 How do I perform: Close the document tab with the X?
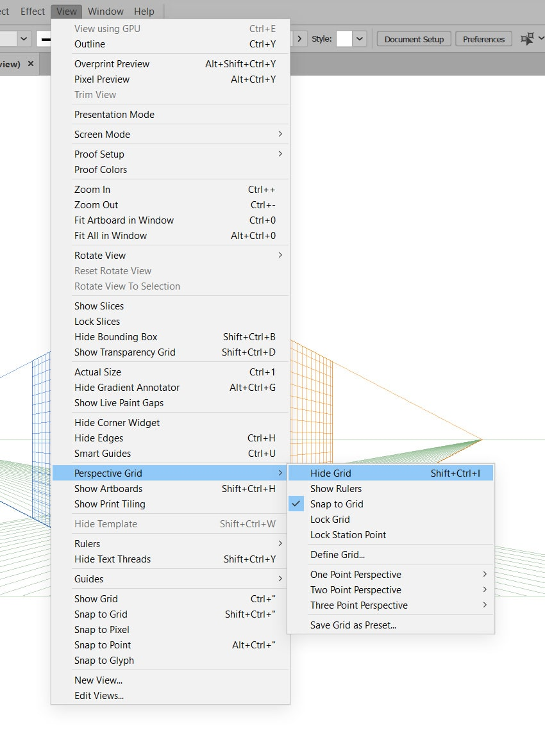click(31, 63)
